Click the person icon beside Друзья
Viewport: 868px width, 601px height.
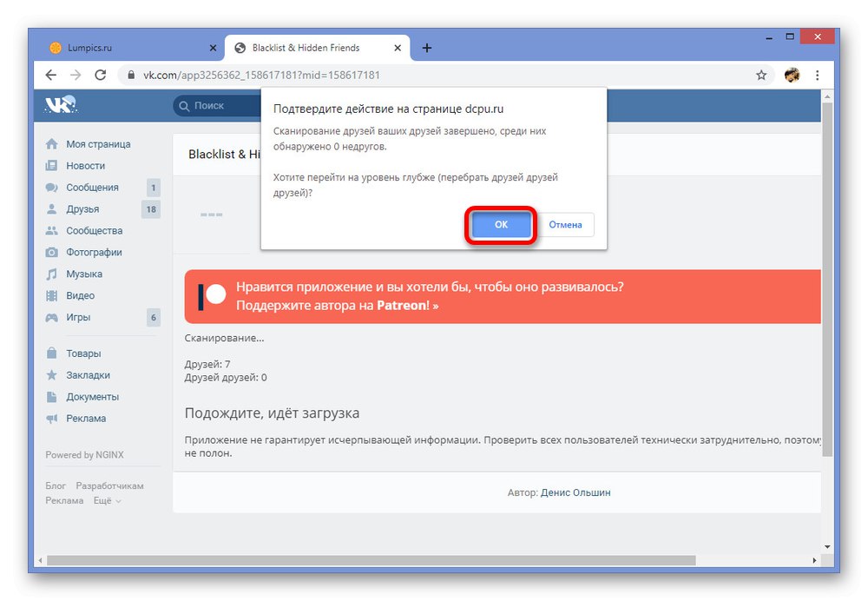[x=51, y=208]
